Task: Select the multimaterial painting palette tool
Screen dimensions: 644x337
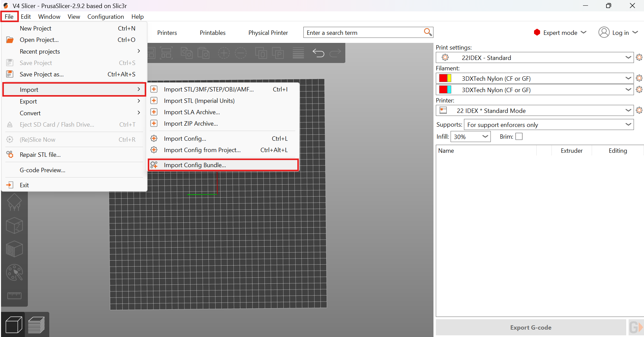Action: pyautogui.click(x=14, y=272)
